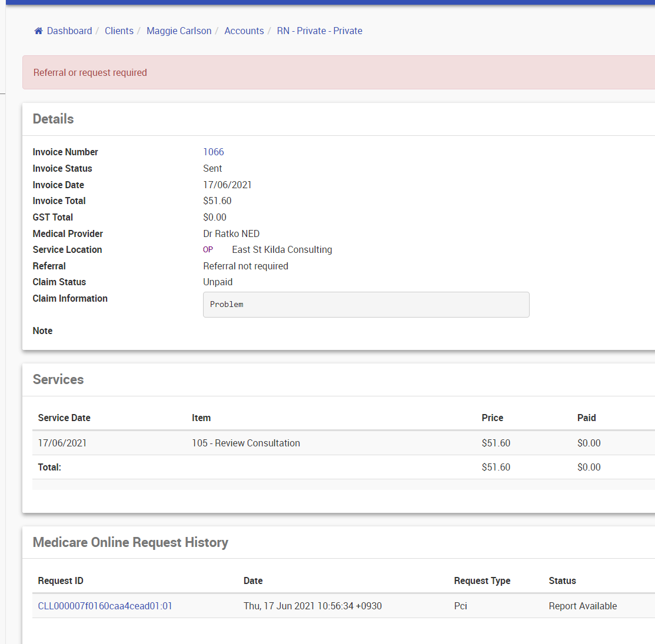
Task: Click the Item column header
Action: [201, 418]
